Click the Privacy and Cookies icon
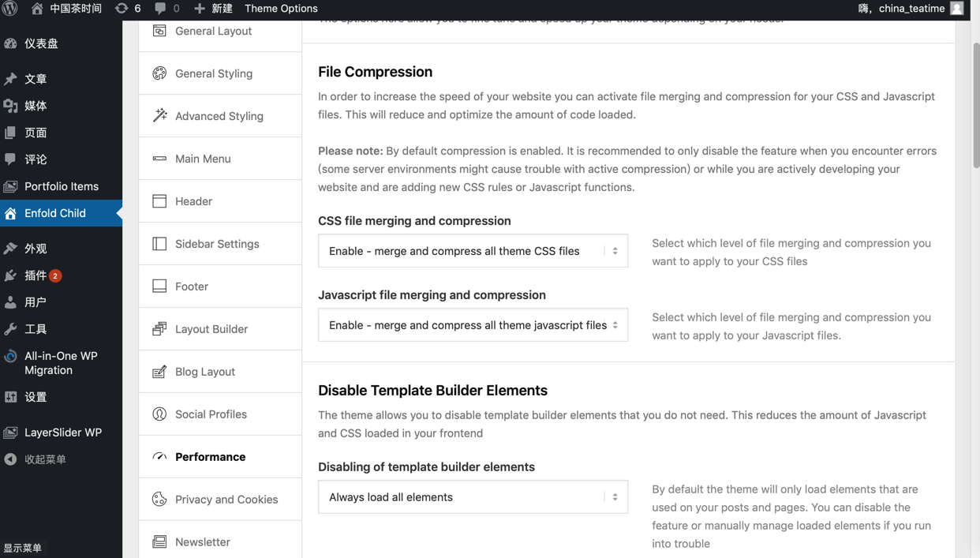980x558 pixels. [159, 500]
